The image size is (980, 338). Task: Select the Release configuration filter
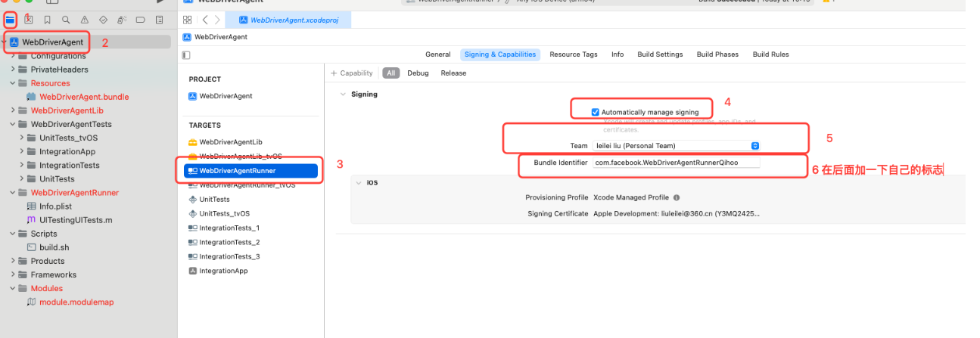[453, 73]
